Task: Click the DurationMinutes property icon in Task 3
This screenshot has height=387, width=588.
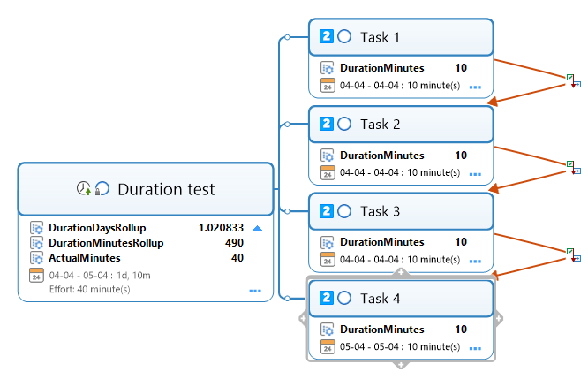Action: click(x=328, y=242)
